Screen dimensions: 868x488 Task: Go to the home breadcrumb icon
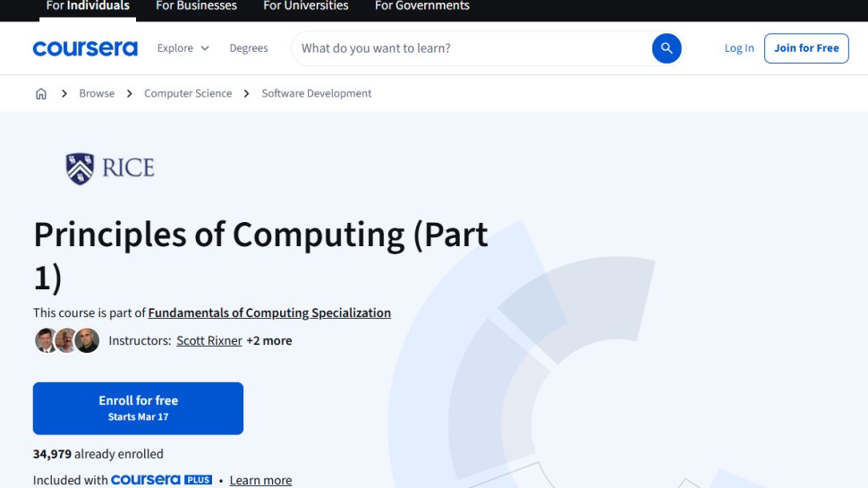click(x=41, y=94)
